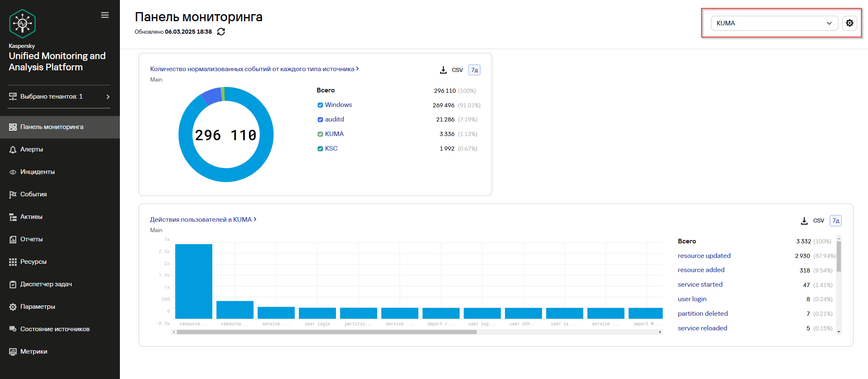Click the monitor icon for Метрики

coord(13,352)
